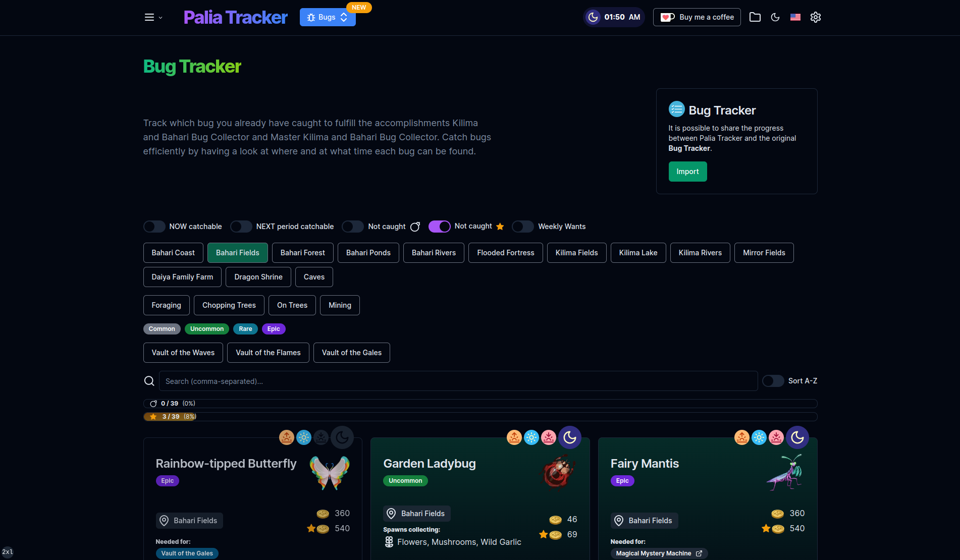
Task: Expand the hamburger menu chevron
Action: [161, 18]
